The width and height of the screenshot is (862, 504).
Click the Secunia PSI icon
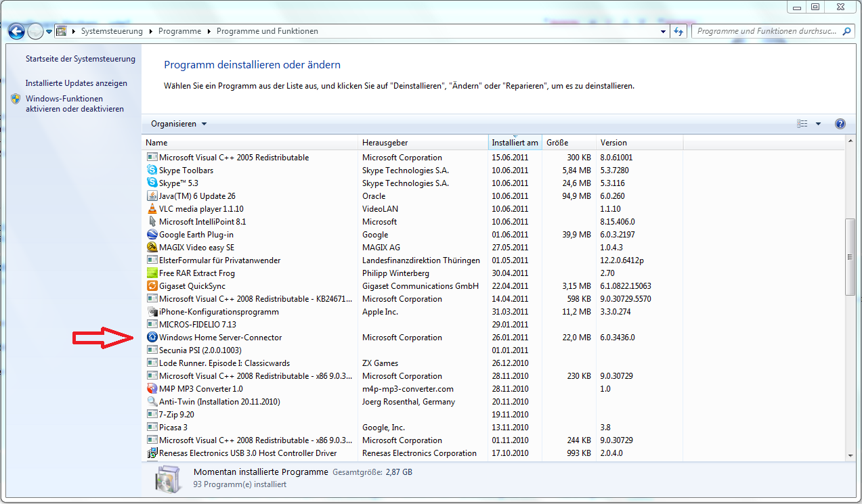coord(152,350)
